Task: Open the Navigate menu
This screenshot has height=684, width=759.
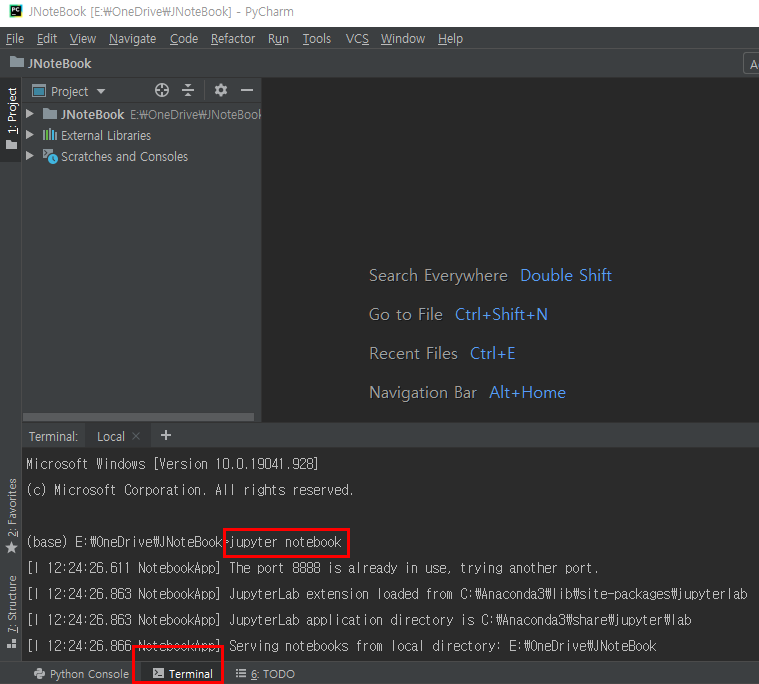Action: coord(133,39)
